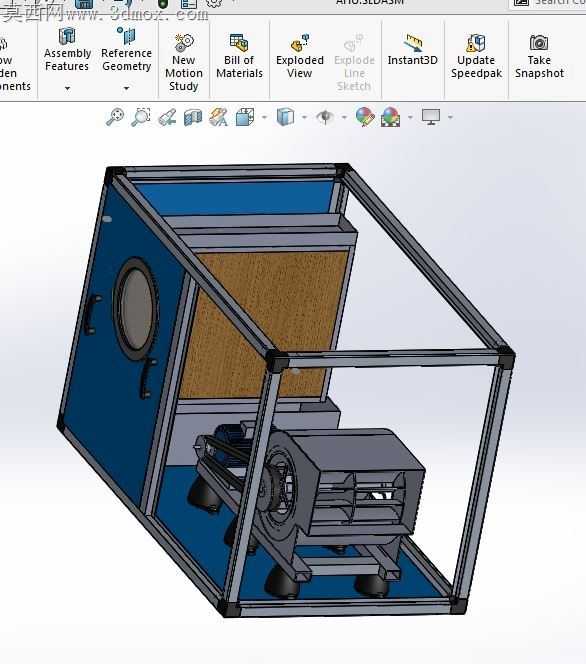Create an Exploded View
This screenshot has height=664, width=586.
click(x=300, y=56)
